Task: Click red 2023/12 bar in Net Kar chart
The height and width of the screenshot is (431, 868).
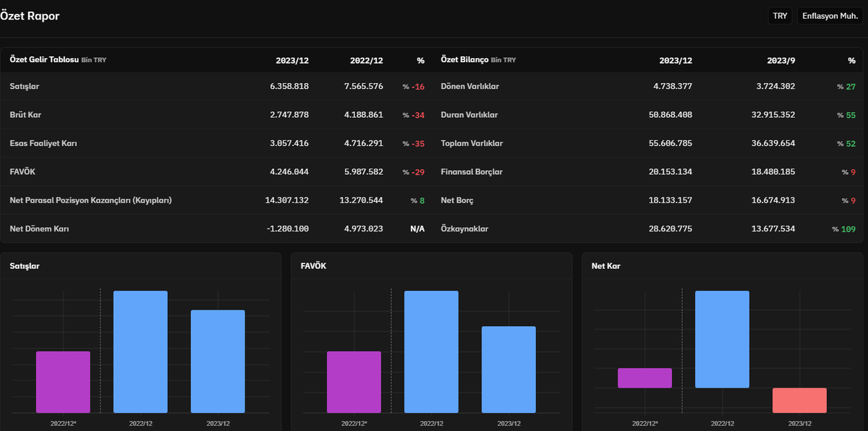Action: coord(799,400)
